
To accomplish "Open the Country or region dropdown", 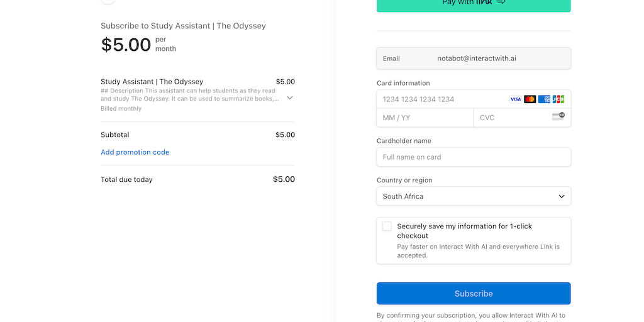I will [x=474, y=196].
